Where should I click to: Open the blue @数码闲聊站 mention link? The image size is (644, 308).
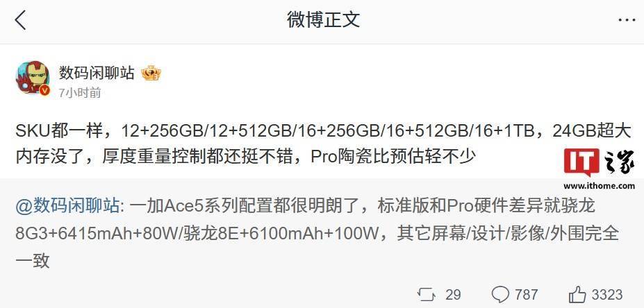click(x=68, y=205)
